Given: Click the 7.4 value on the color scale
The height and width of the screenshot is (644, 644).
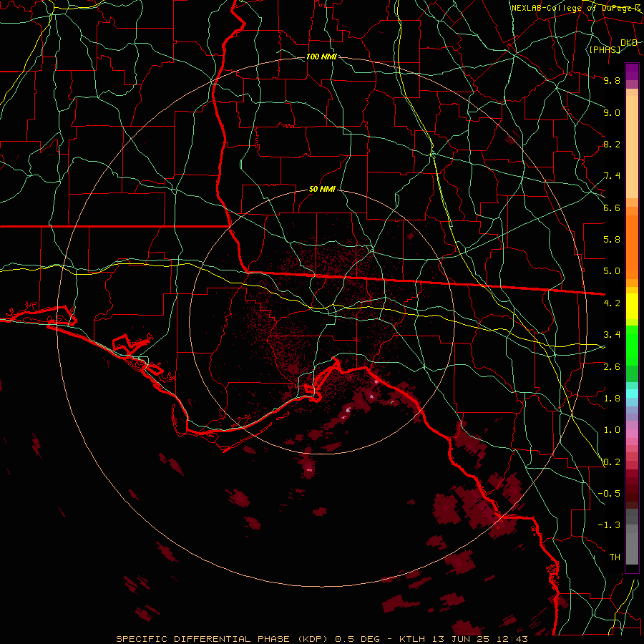Looking at the screenshot, I should tap(612, 176).
